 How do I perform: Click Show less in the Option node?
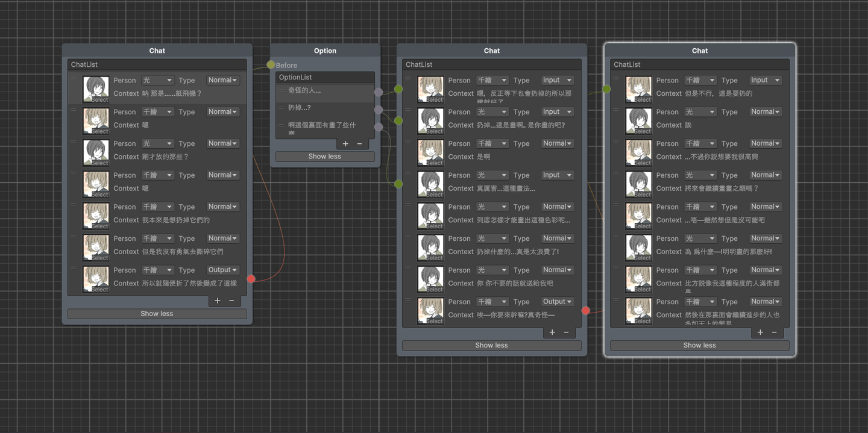click(x=325, y=157)
